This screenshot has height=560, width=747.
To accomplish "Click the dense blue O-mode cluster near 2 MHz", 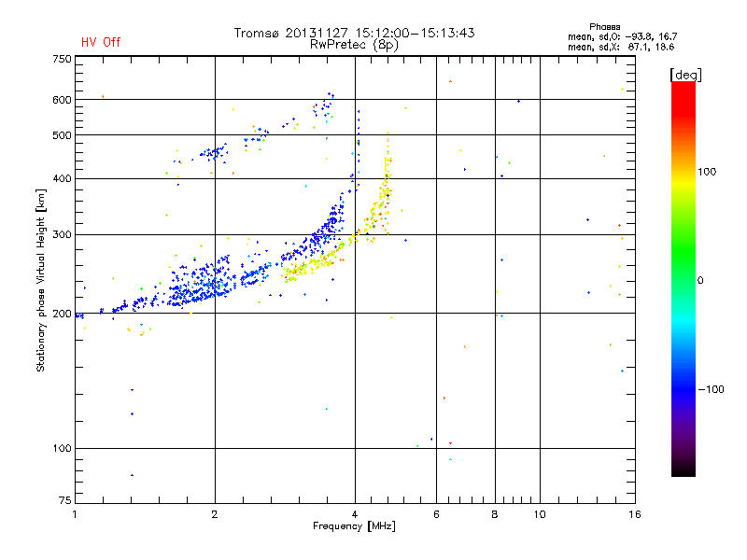I will point(203,284).
